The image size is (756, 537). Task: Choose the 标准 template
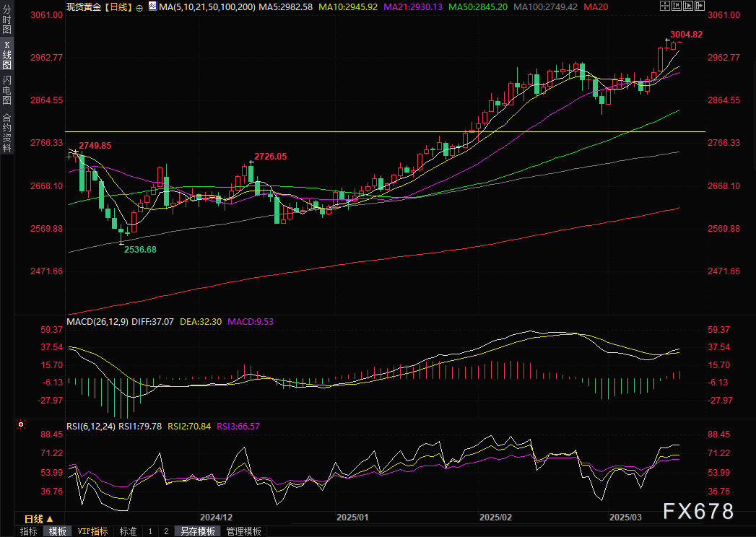128,531
